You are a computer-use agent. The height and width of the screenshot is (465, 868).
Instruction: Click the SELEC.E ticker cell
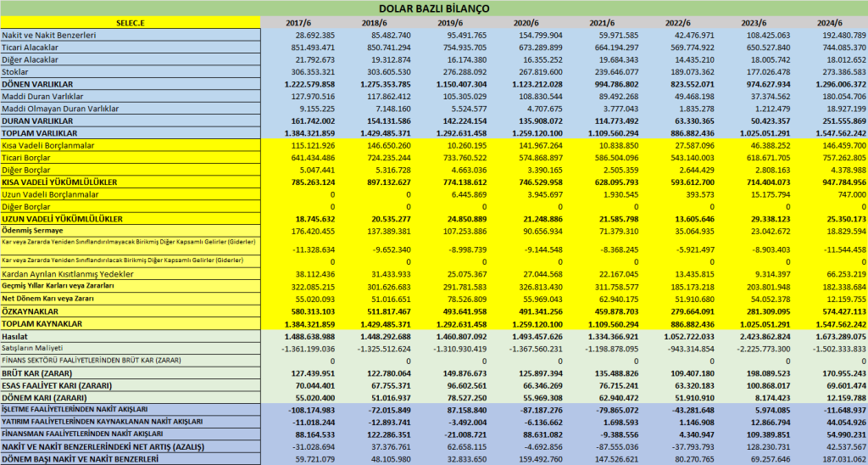(130, 23)
